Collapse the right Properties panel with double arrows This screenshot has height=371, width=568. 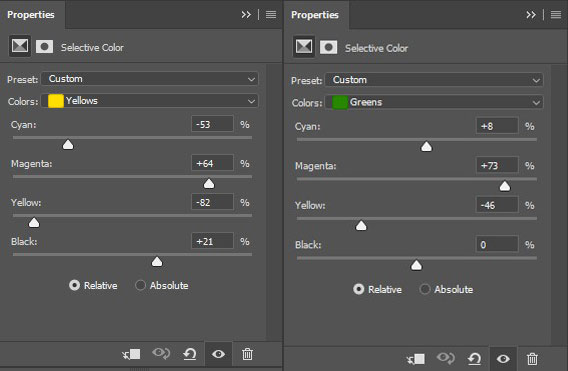tap(531, 14)
